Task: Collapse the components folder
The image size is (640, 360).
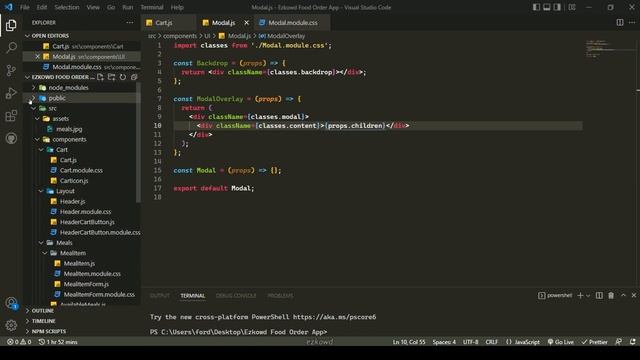Action: 37,140
